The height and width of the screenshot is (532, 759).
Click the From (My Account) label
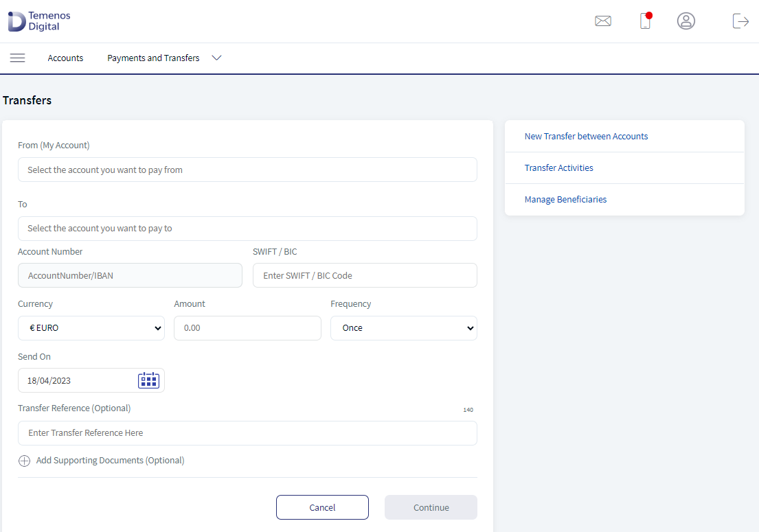click(54, 145)
